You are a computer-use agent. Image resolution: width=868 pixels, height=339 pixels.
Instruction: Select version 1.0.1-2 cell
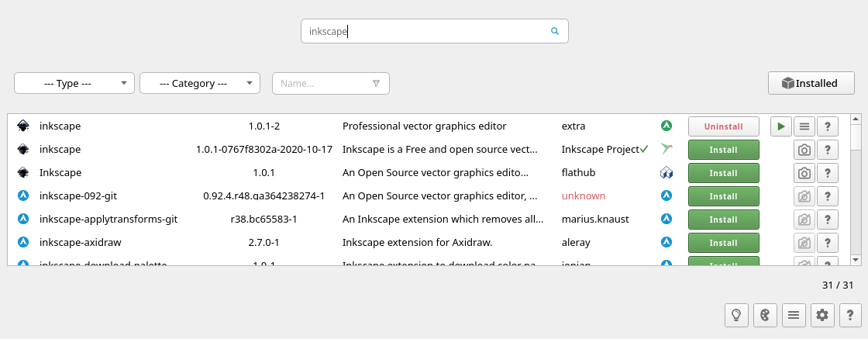point(264,126)
